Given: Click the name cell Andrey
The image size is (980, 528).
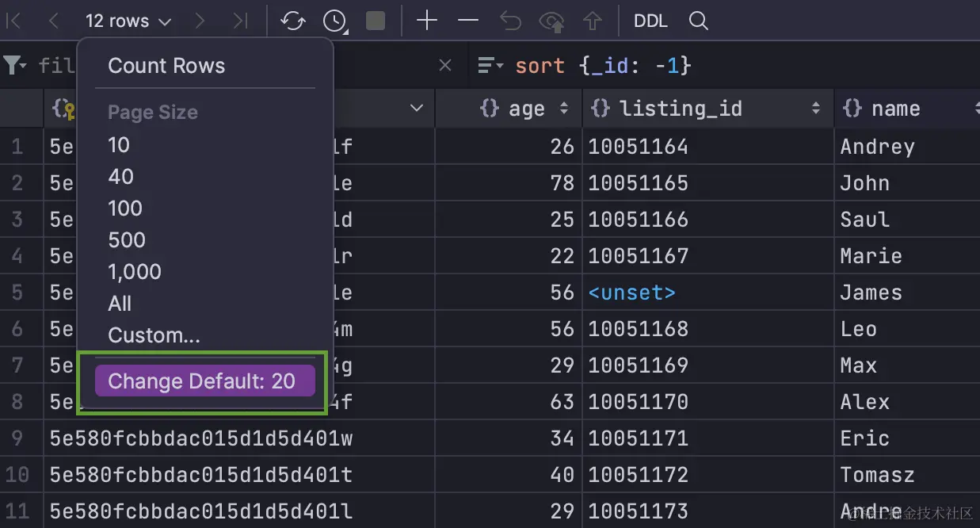Looking at the screenshot, I should [907, 147].
